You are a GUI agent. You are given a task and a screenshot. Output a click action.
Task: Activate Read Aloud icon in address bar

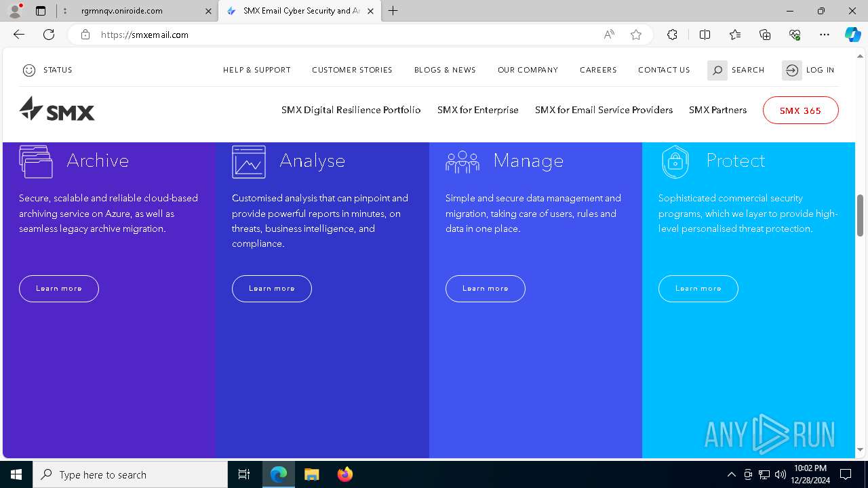(x=609, y=35)
